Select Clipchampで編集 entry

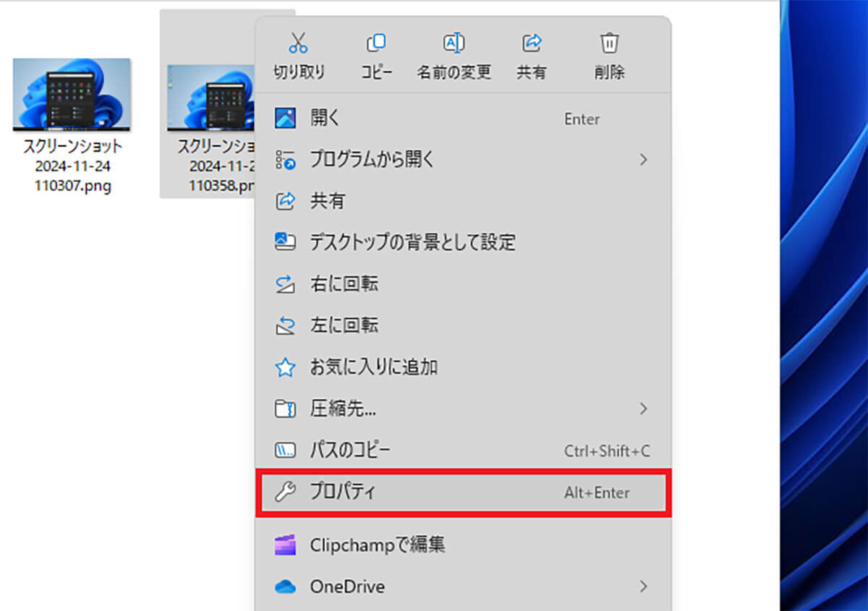pyautogui.click(x=463, y=544)
